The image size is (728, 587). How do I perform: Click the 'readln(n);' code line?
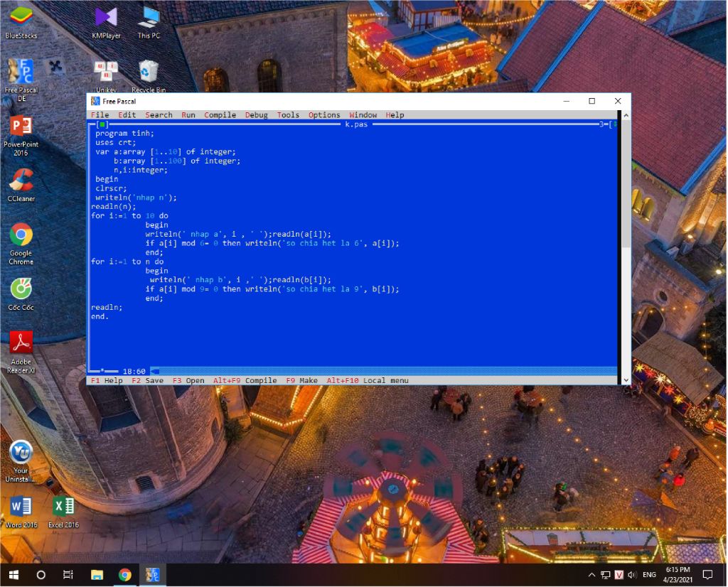(113, 207)
